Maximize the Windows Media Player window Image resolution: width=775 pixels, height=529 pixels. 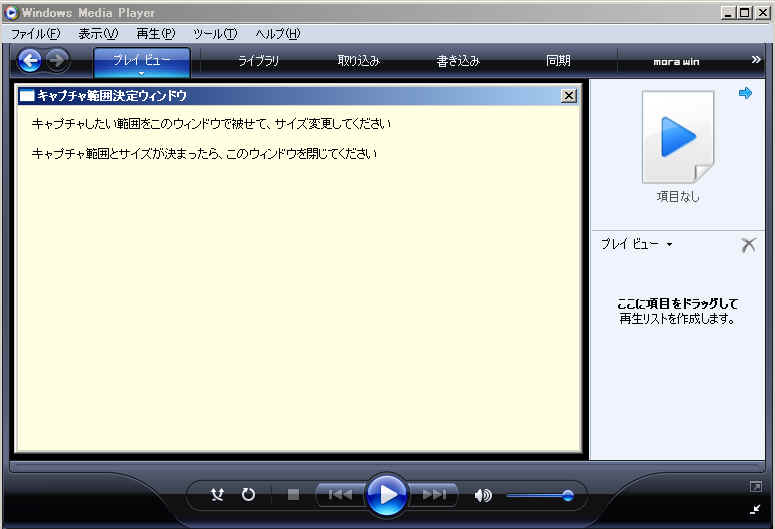tap(744, 13)
